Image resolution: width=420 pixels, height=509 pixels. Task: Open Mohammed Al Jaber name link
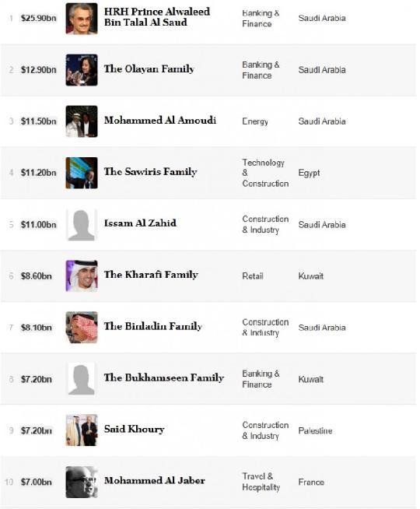(x=154, y=480)
